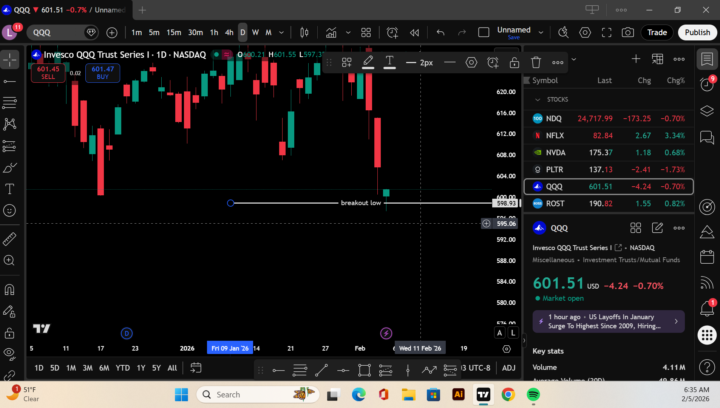Select the brush drawing tool
720x408 pixels.
10,168
